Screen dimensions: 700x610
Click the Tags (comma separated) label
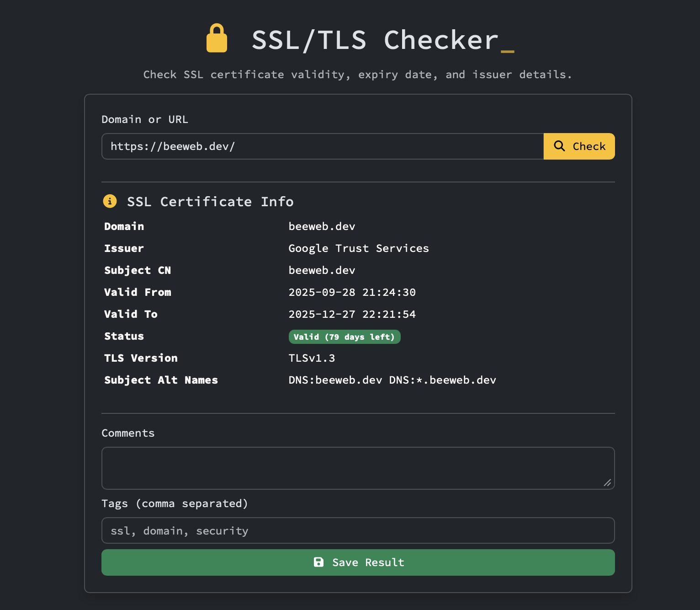click(x=175, y=503)
